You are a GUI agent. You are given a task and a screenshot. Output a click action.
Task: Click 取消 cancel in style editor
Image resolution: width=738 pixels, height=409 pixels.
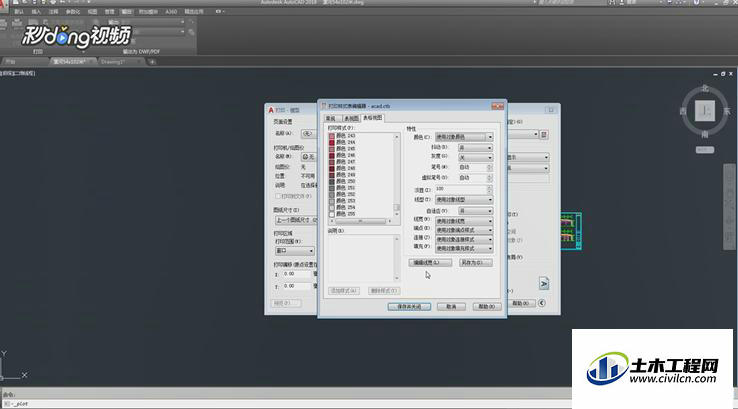[451, 307]
